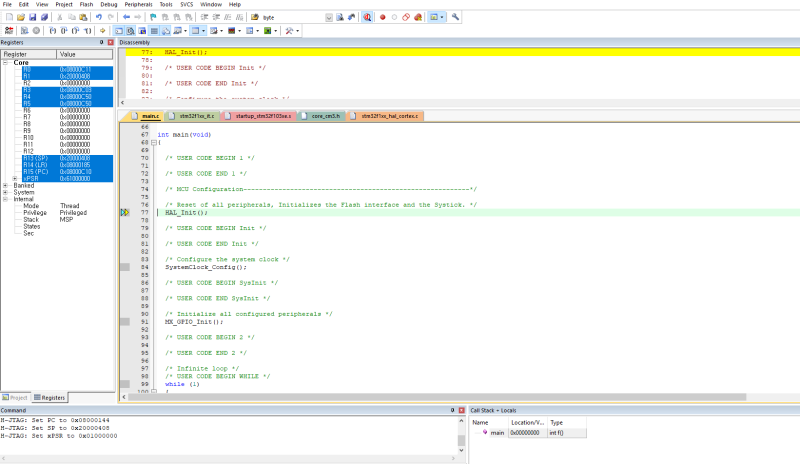The width and height of the screenshot is (800, 464).
Task: Open the Peripherals menu
Action: (x=140, y=4)
